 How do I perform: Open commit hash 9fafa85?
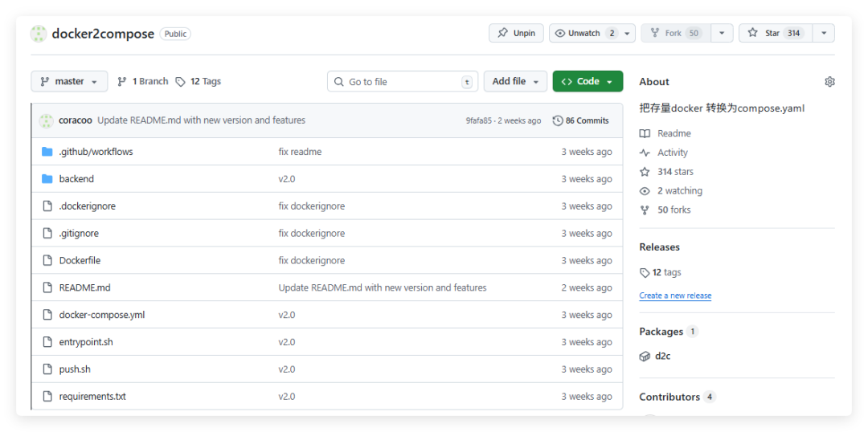tap(479, 120)
